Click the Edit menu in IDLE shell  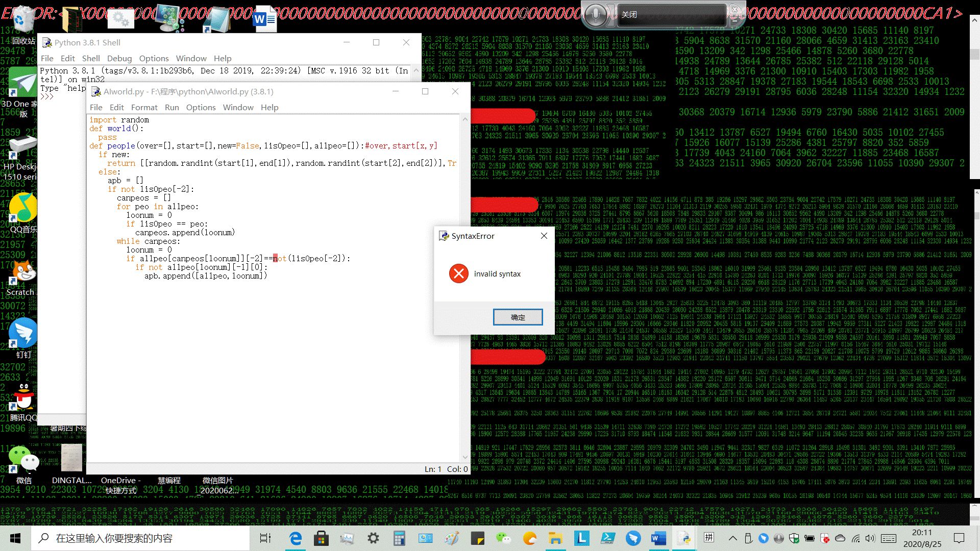67,58
